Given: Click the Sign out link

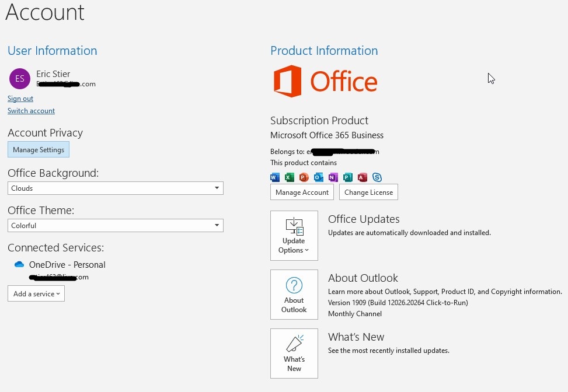Looking at the screenshot, I should click(x=20, y=99).
